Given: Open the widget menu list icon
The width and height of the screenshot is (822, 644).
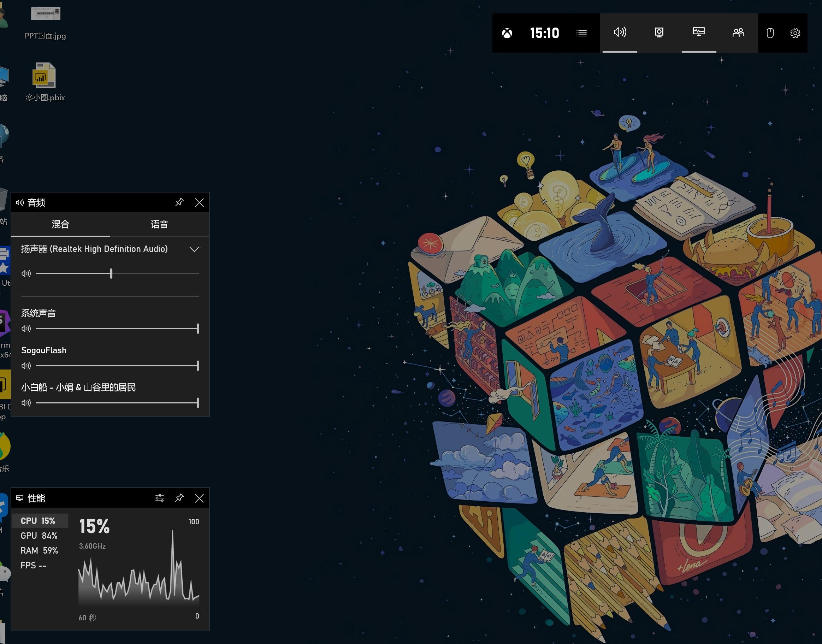Looking at the screenshot, I should click(x=581, y=33).
